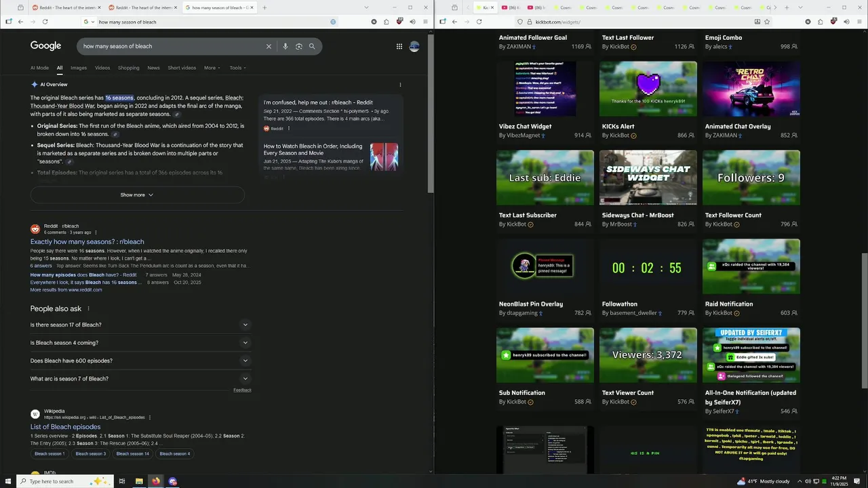
Task: Open 'I'm confused, help me out' Reddit source
Action: [x=318, y=102]
